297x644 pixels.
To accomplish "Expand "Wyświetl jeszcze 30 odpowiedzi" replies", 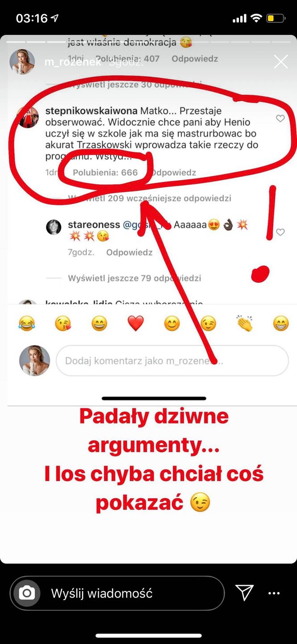I will 134,85.
